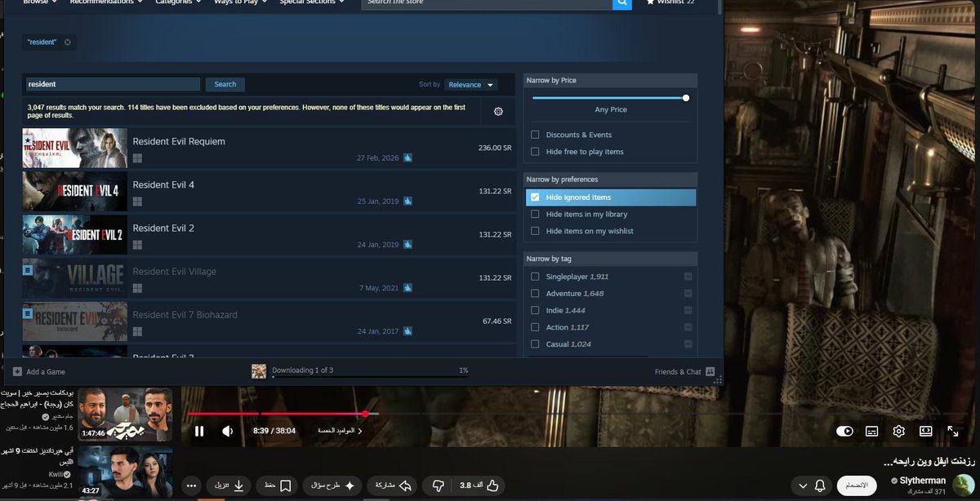The width and height of the screenshot is (980, 501).
Task: Open the Ways to Play menu
Action: (x=241, y=2)
